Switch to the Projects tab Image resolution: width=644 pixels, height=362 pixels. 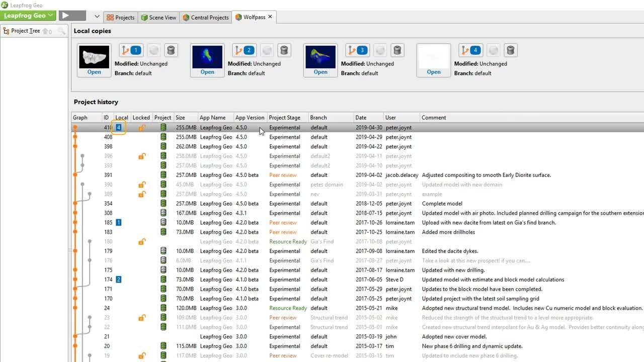coord(120,17)
